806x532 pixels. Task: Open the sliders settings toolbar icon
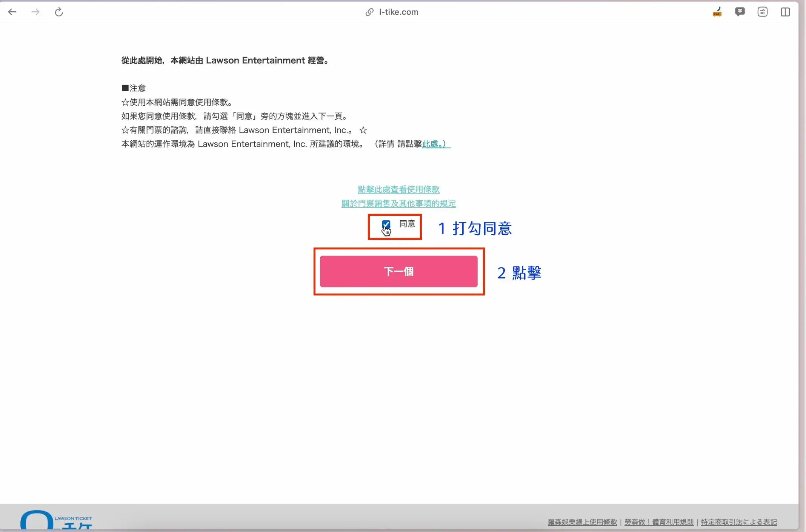[x=762, y=12]
